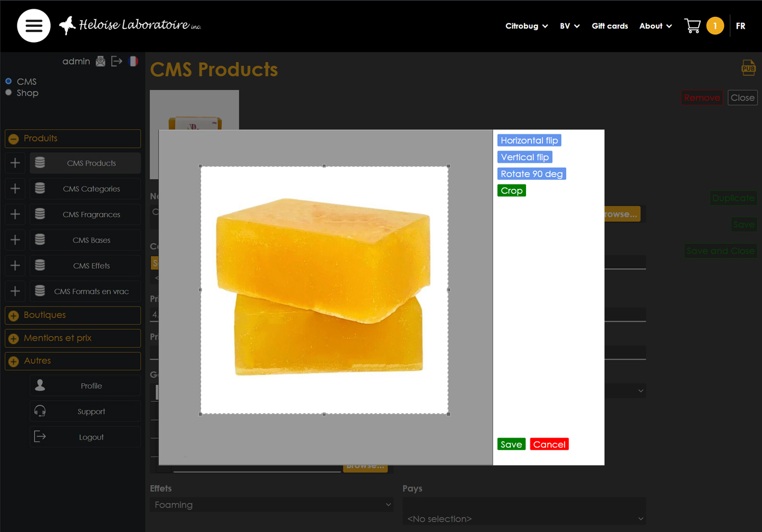Expand the Mentions et prix section
The image size is (762, 532).
point(14,338)
